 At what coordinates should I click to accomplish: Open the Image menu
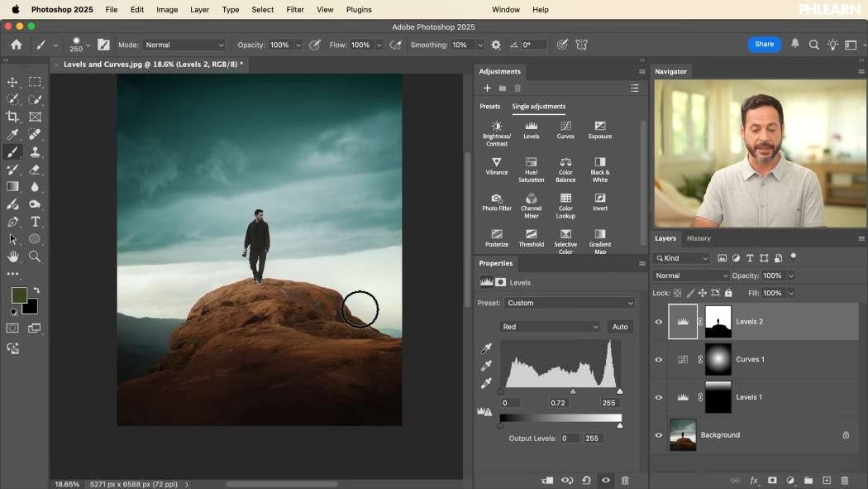167,9
